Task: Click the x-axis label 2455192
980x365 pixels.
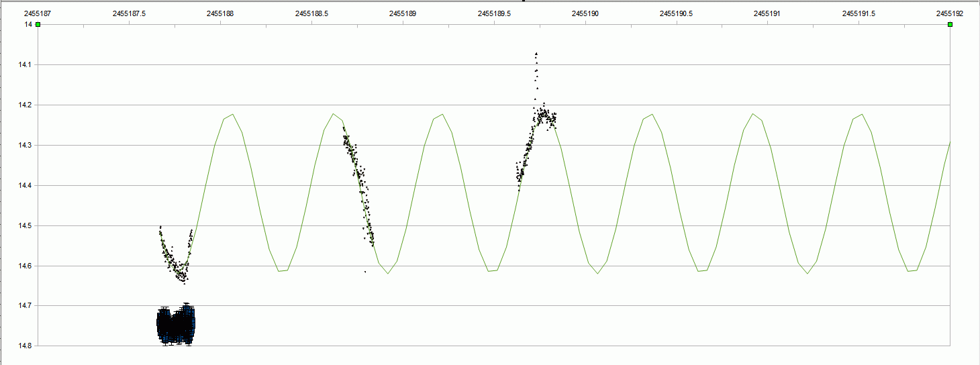Action: 950,13
